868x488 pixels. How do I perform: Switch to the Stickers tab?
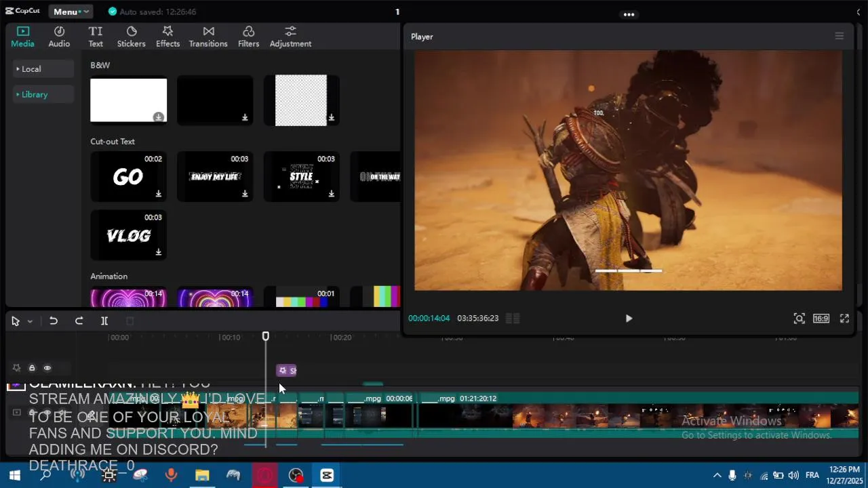coord(132,37)
